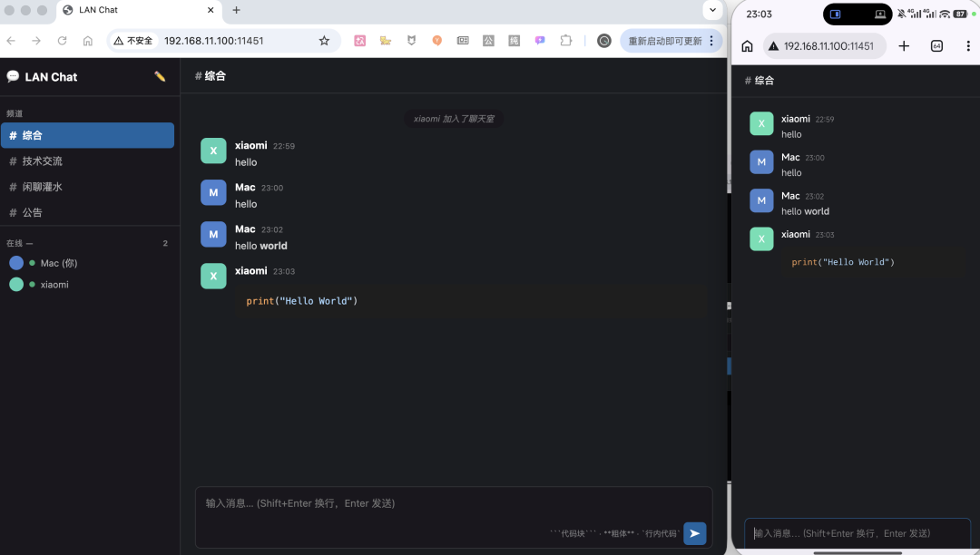Focus the desktop message input box

coord(454,517)
